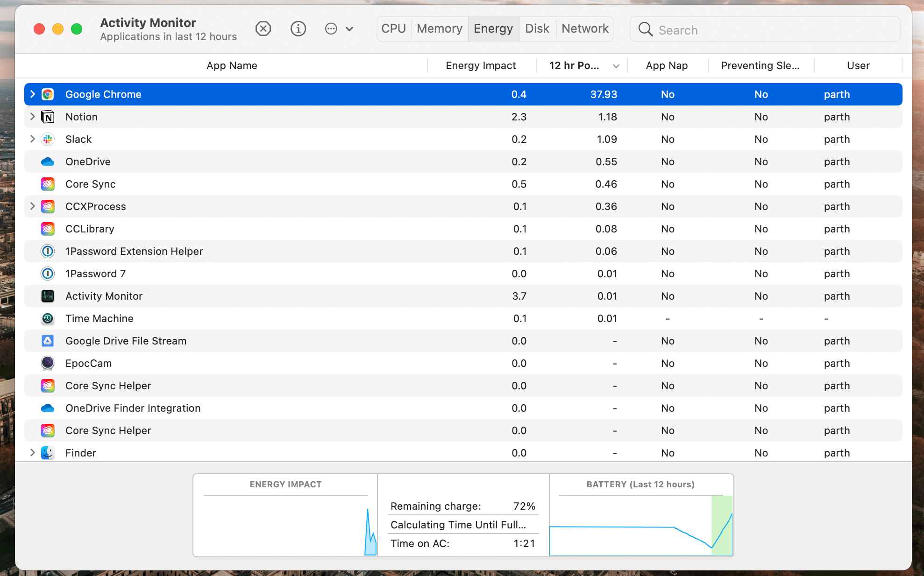Click the OneDrive cloud icon

[x=48, y=162]
